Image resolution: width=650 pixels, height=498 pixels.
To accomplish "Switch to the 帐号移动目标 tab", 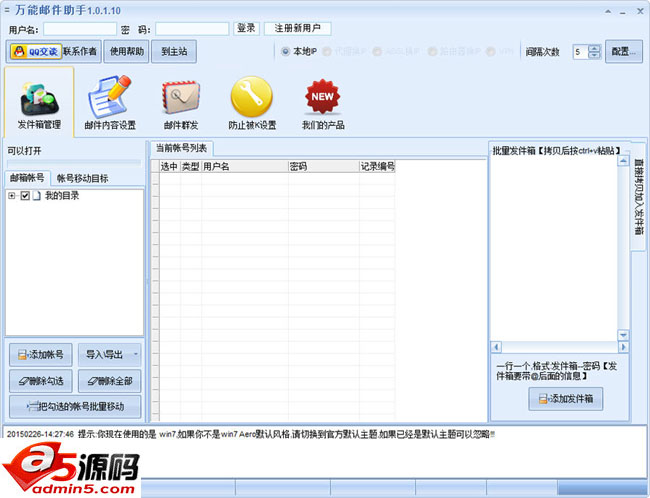I will click(x=82, y=178).
